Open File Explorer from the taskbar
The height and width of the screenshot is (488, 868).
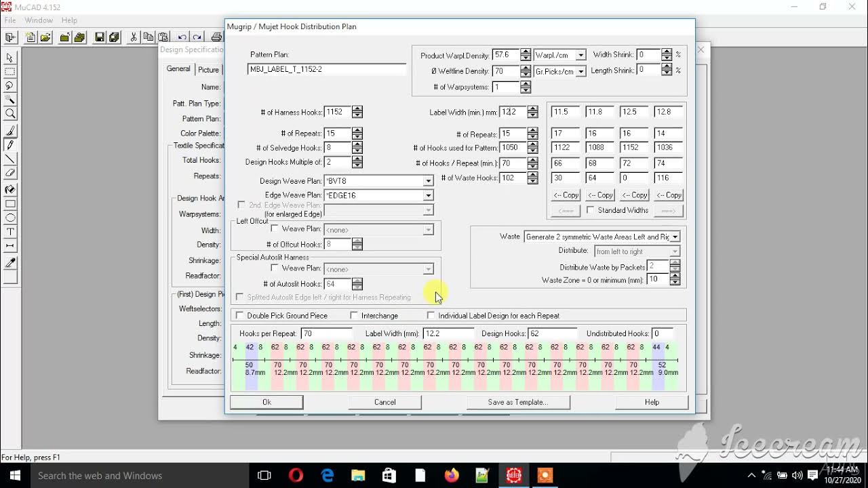357,476
